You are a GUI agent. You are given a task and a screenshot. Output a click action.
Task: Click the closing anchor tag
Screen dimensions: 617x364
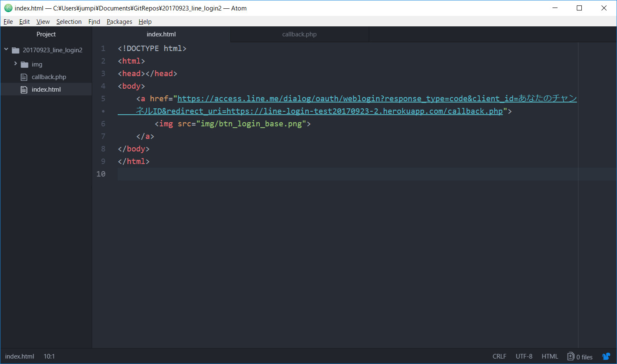tap(145, 136)
